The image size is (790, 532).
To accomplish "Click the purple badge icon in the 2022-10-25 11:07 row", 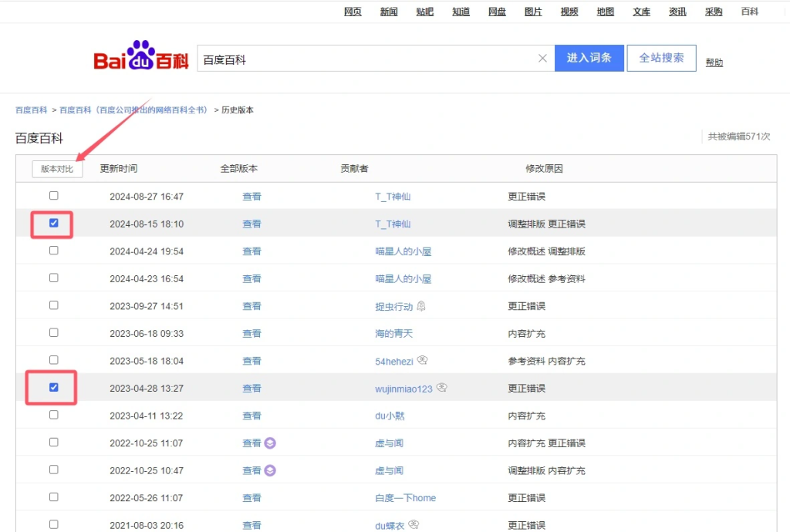I will point(270,443).
